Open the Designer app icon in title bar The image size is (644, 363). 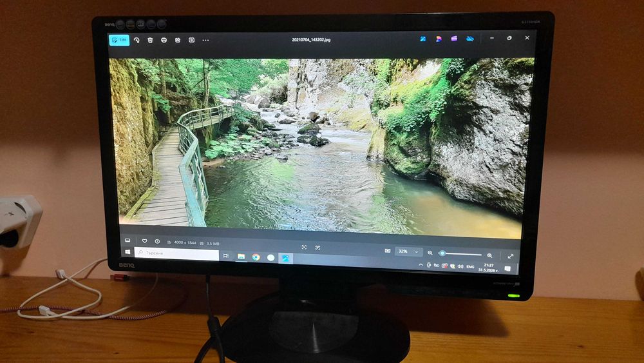pyautogui.click(x=439, y=39)
